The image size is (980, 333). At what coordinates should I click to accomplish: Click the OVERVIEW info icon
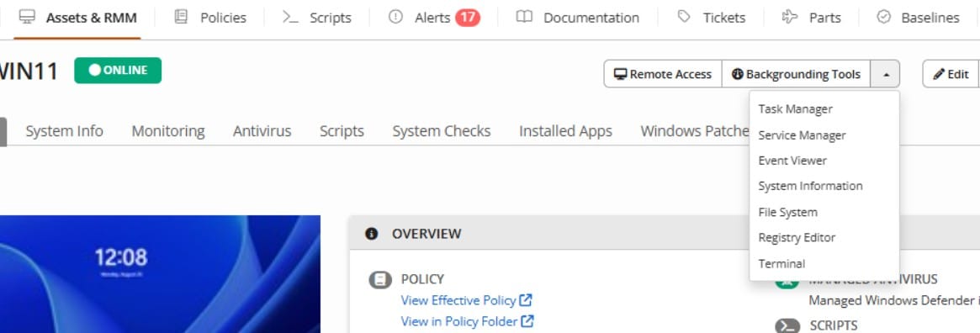click(x=372, y=234)
